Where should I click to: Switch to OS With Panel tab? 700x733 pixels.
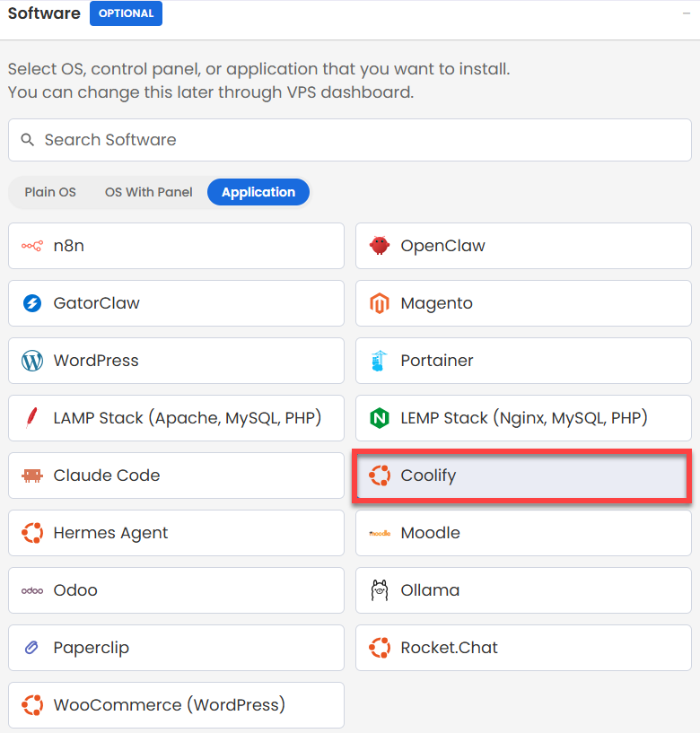click(x=148, y=192)
